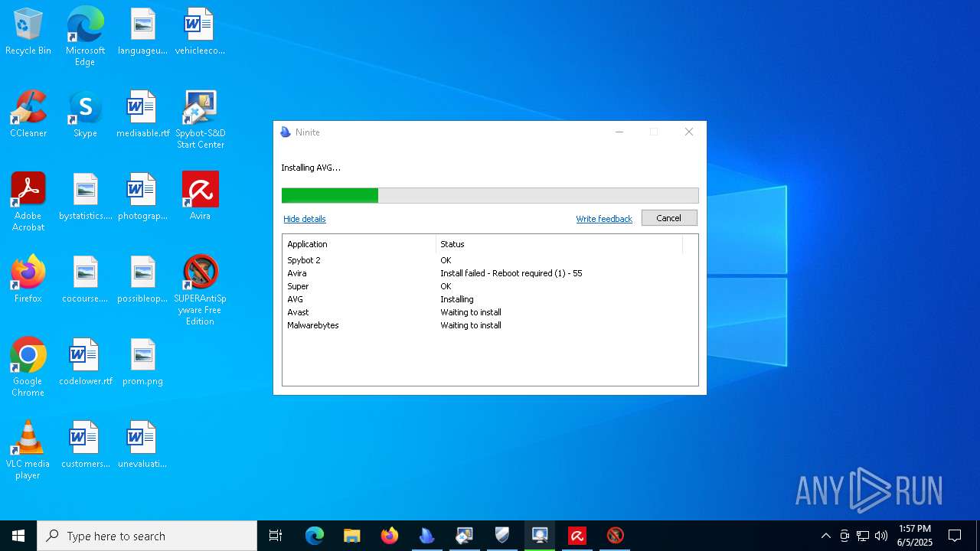Open the Firefox desktop shortcut

[28, 280]
